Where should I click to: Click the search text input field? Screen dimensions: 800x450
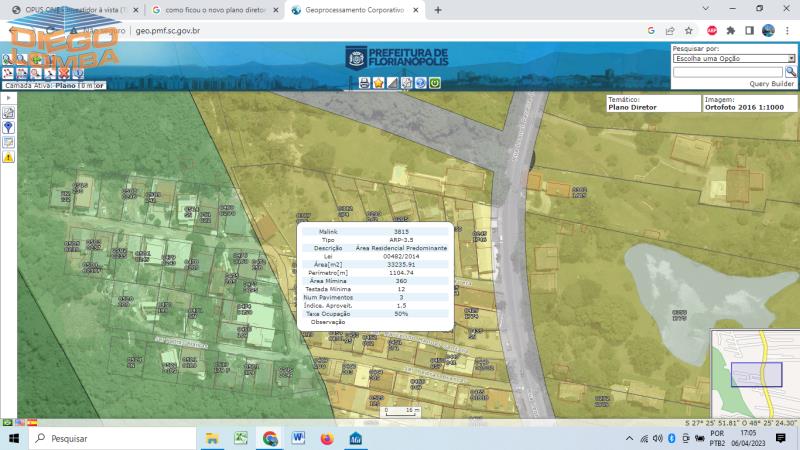pos(727,72)
